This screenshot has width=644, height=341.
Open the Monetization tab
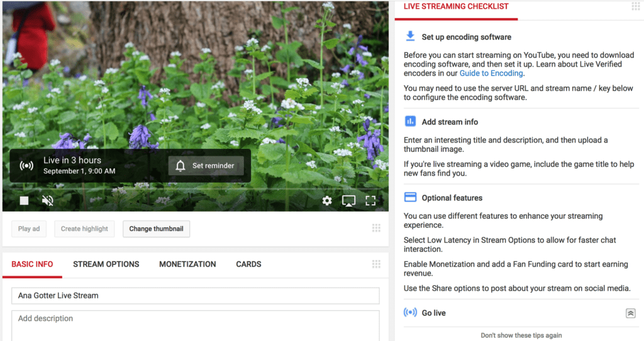[187, 264]
